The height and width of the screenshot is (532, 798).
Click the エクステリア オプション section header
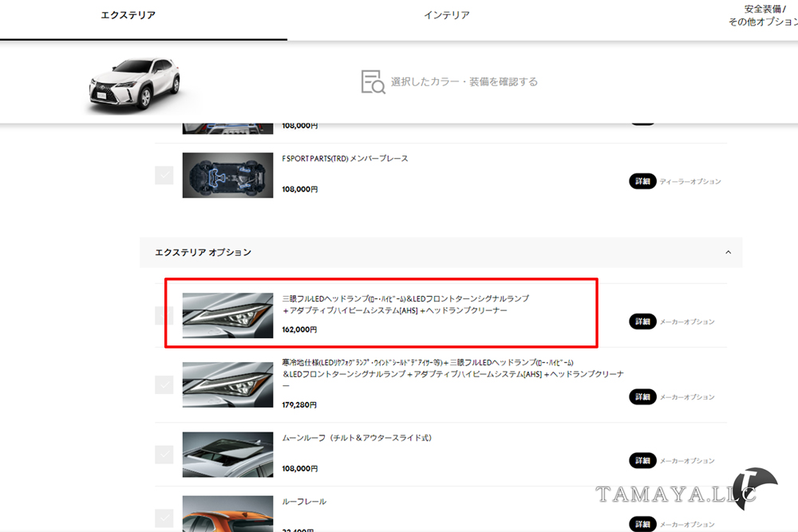440,252
